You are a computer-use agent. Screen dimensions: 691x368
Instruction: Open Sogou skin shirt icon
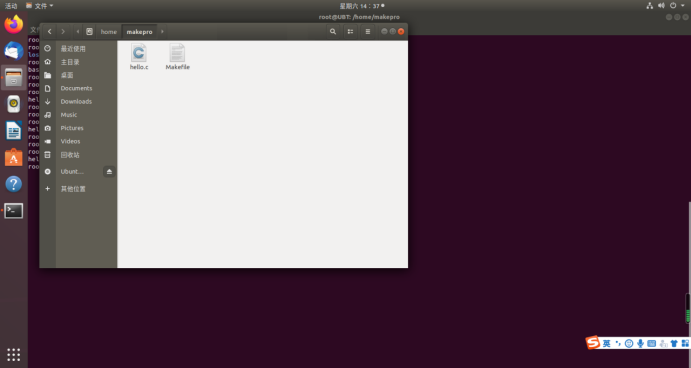pos(674,343)
